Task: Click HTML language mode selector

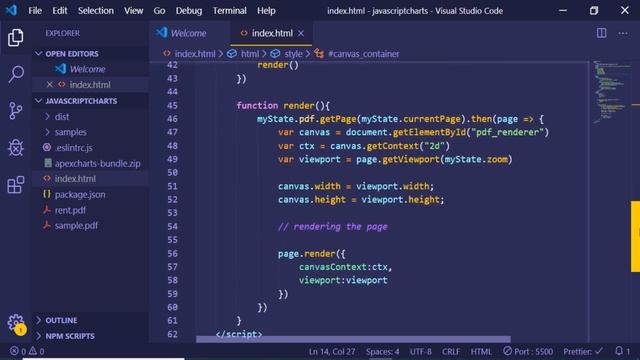Action: click(481, 351)
